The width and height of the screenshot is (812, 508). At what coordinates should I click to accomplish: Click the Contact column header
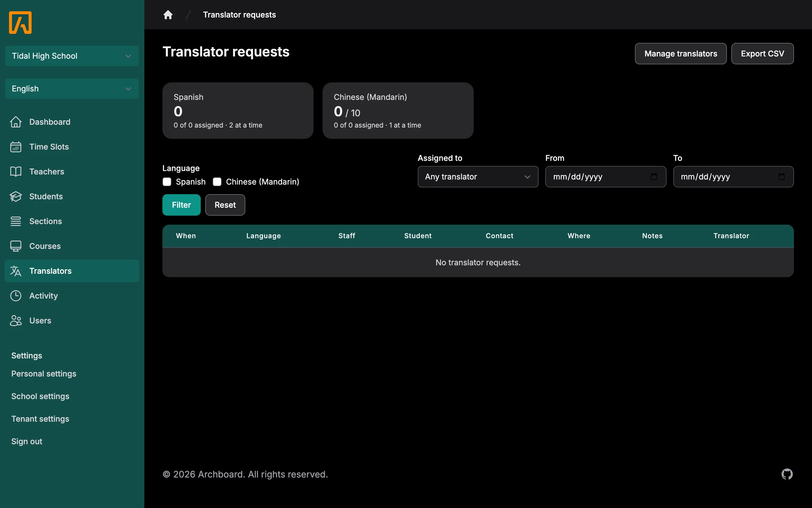pyautogui.click(x=499, y=236)
